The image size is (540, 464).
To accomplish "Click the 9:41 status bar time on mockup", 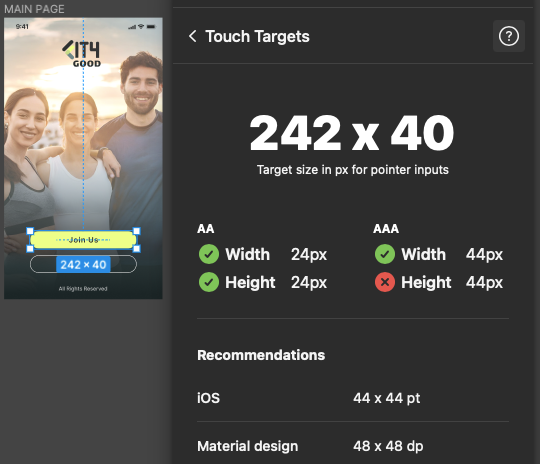I will (22, 27).
